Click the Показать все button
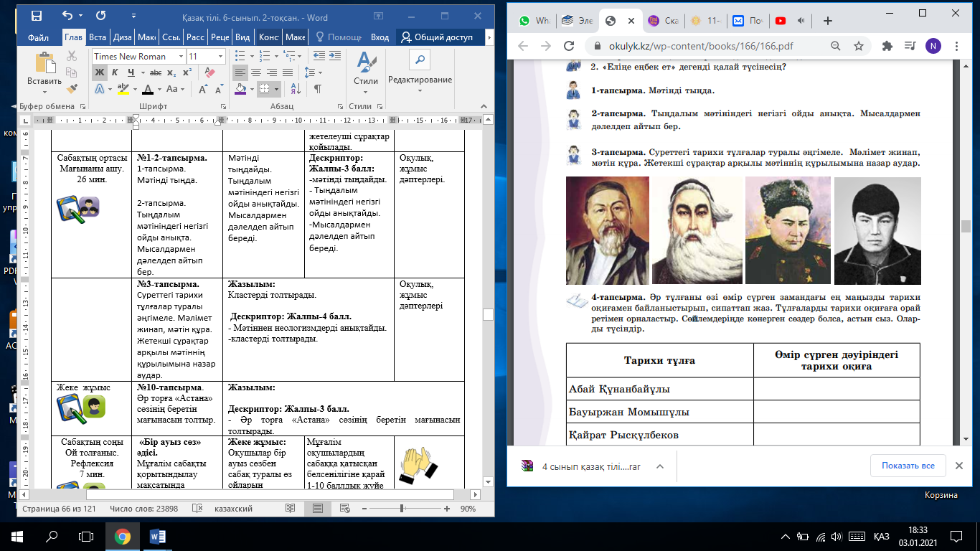 [907, 466]
